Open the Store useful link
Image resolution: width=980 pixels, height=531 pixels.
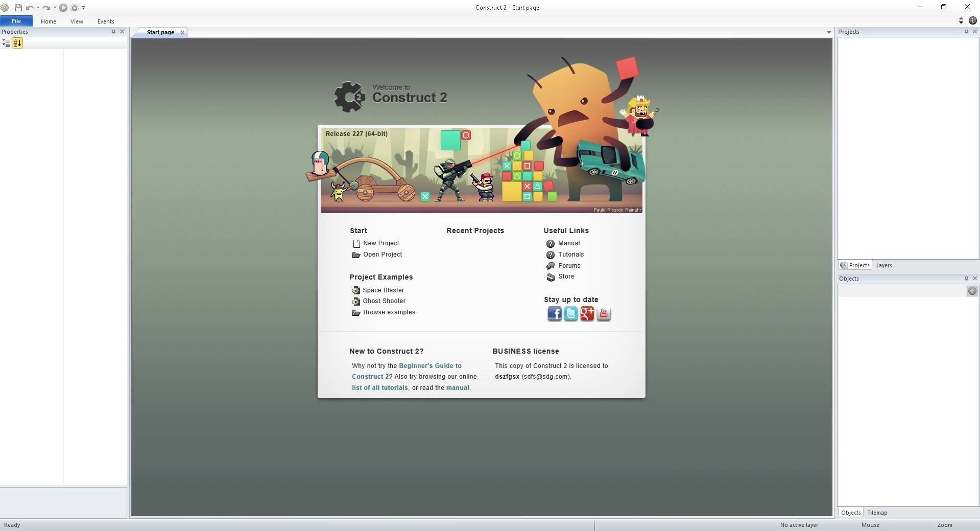coord(566,276)
